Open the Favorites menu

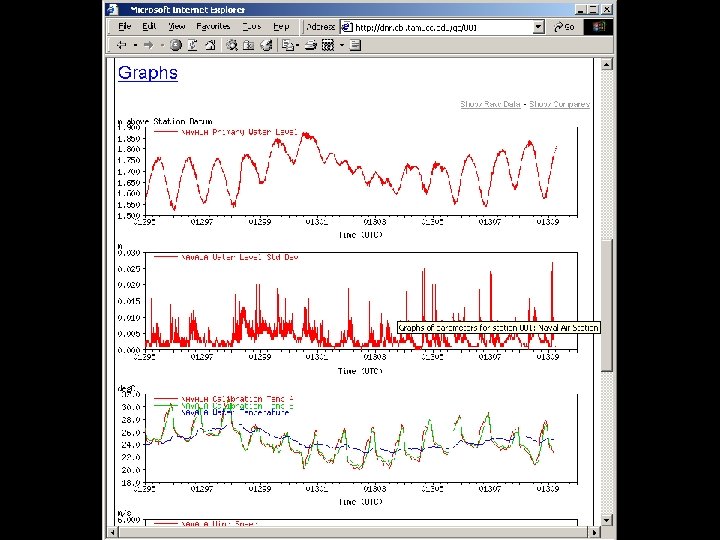coord(213,27)
